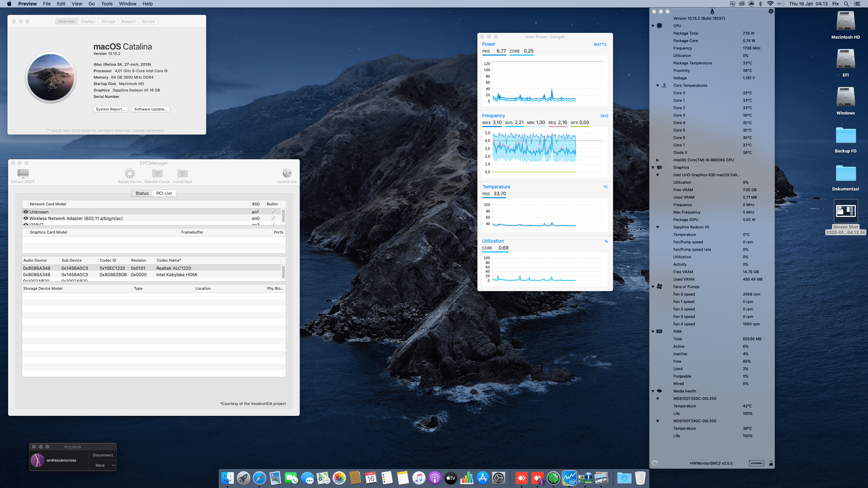The height and width of the screenshot is (488, 868).
Task: Open System Information chip icon in Dock
Action: click(585, 478)
